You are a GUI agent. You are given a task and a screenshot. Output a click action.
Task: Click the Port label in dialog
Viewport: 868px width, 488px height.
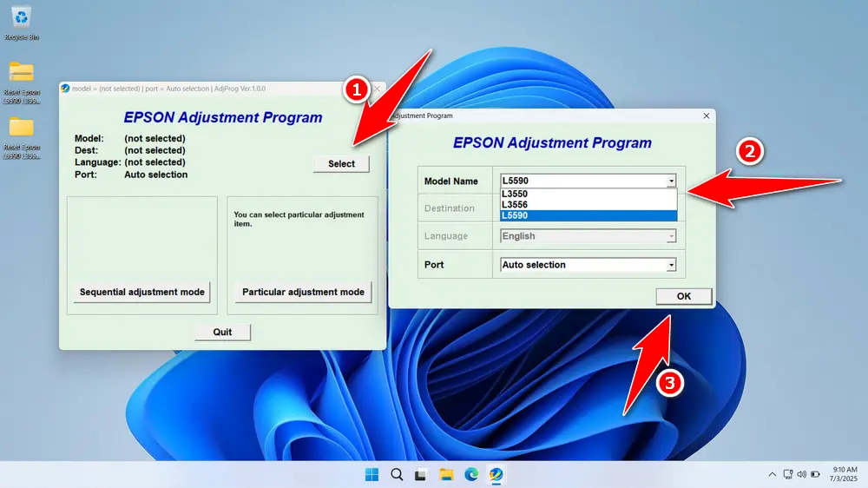pos(434,265)
